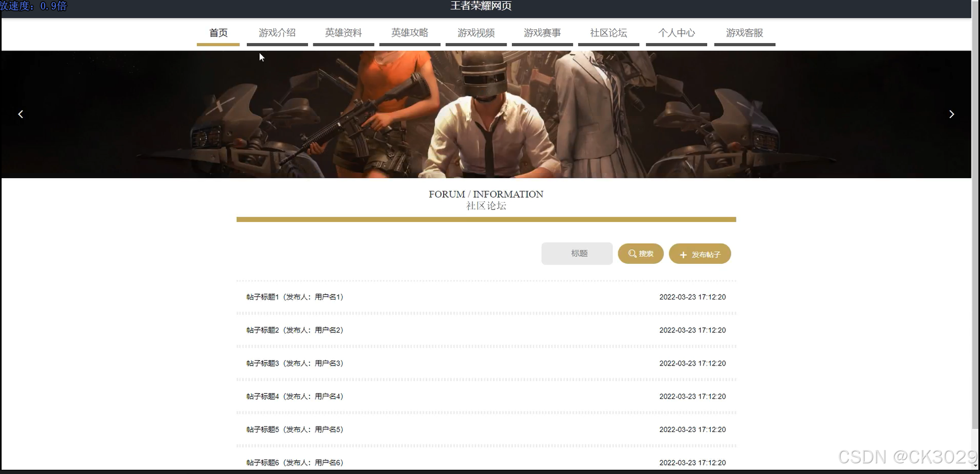This screenshot has height=474, width=980.
Task: Focus the 标题 search input field
Action: pos(577,254)
